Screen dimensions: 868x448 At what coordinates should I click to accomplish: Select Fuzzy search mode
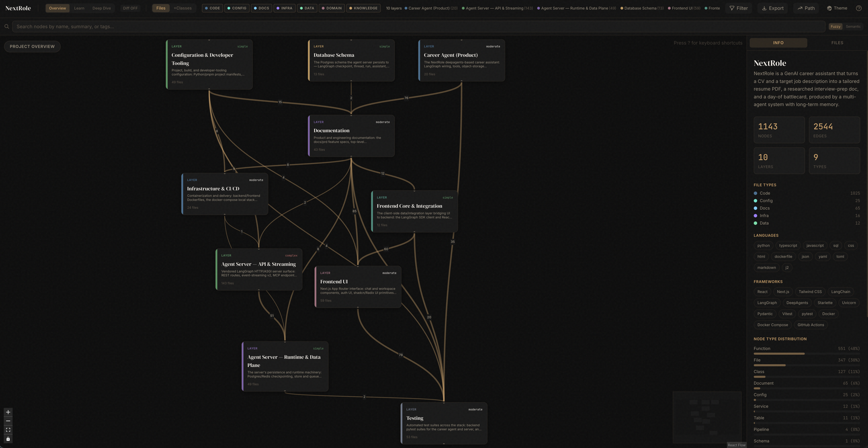click(836, 27)
